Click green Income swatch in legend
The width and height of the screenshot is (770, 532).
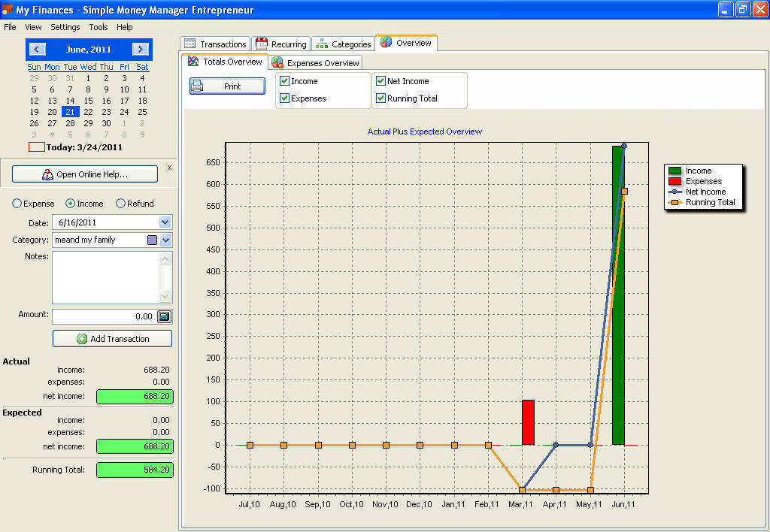(675, 171)
